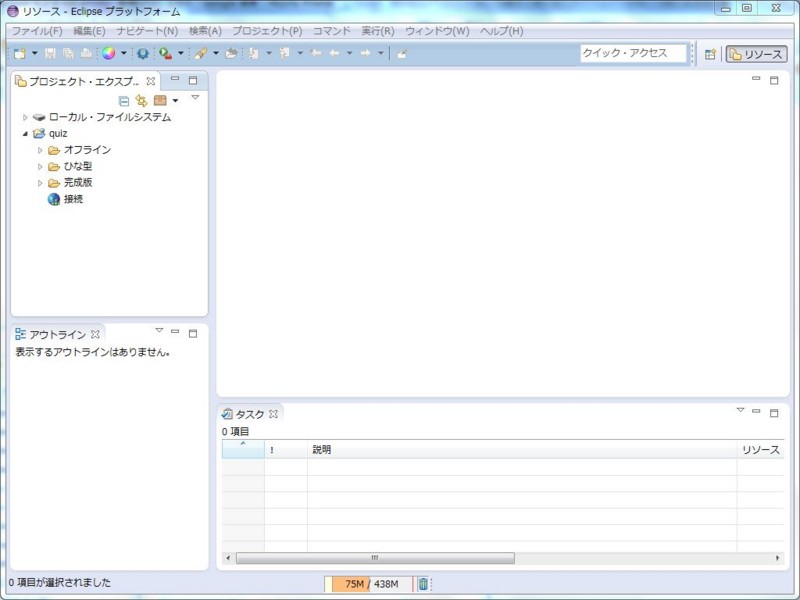
Task: Open the Tasks view menu triangle
Action: (740, 410)
